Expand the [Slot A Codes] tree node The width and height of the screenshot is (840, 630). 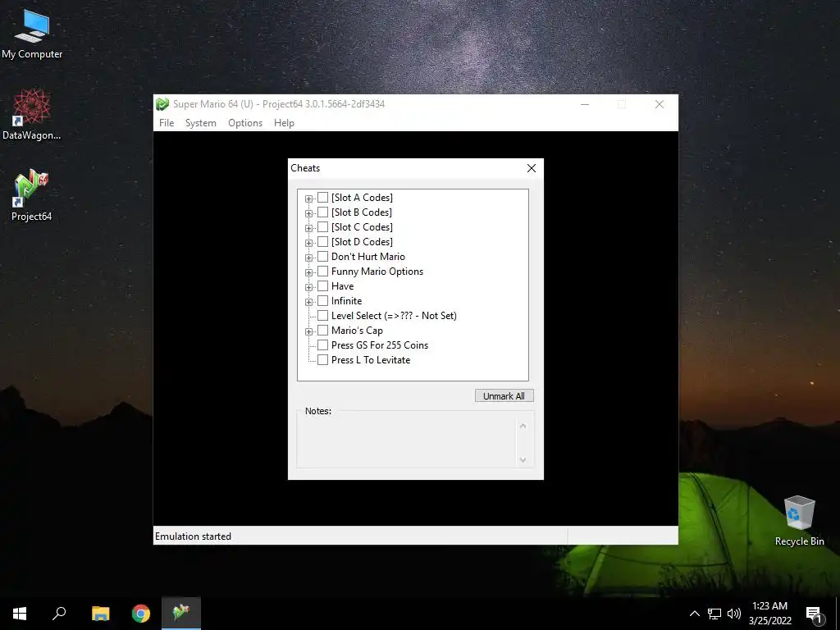point(308,199)
